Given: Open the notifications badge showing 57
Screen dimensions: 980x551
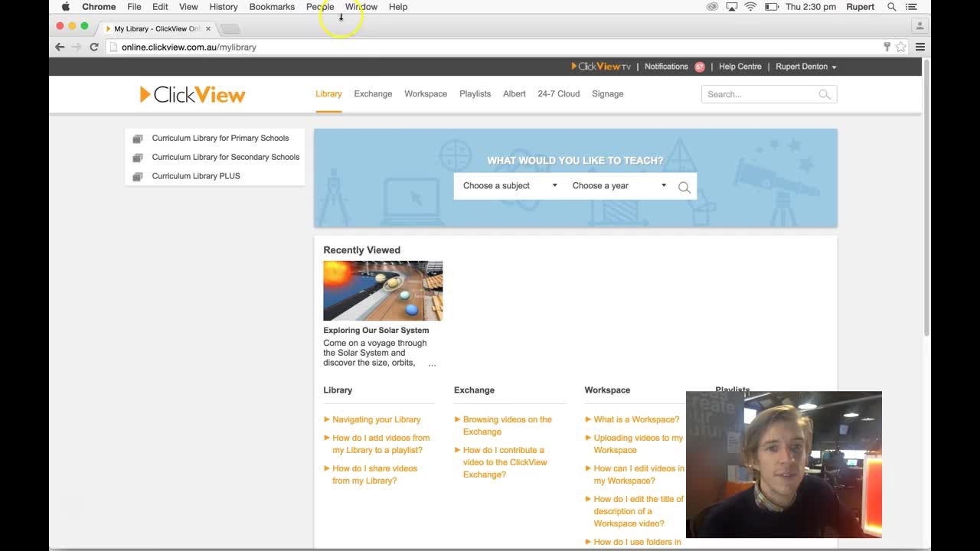Looking at the screenshot, I should [699, 67].
